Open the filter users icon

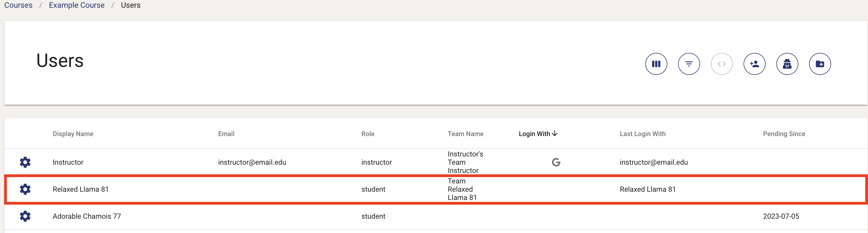(x=689, y=64)
